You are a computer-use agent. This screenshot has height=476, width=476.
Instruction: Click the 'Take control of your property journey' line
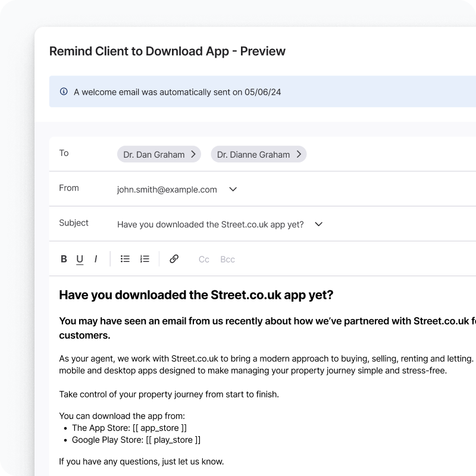169,394
